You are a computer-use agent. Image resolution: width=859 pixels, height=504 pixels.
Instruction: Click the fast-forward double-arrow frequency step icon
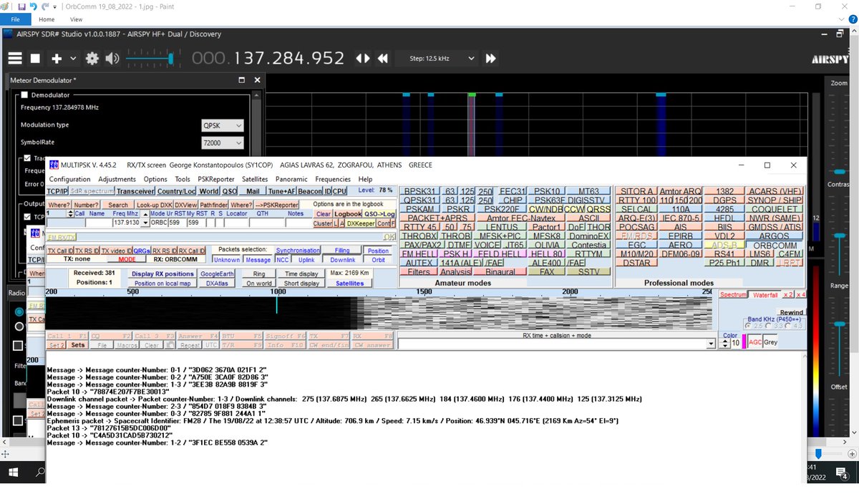coord(490,58)
